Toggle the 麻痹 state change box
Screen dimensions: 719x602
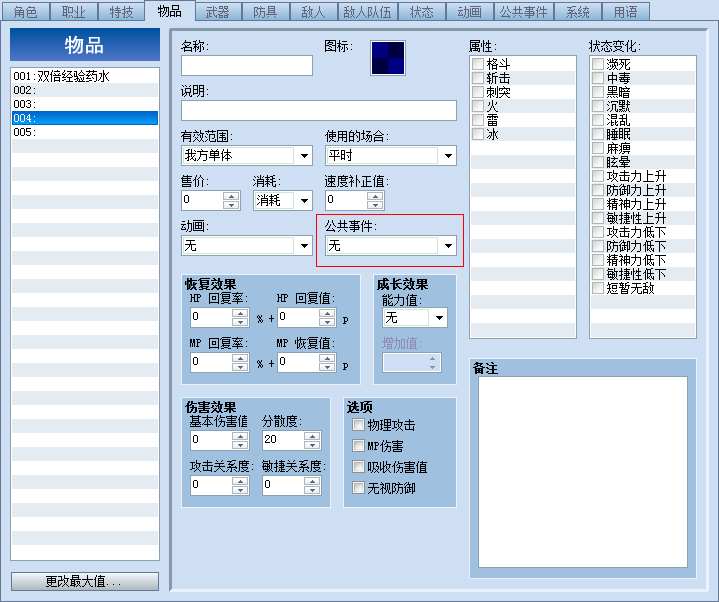pos(598,148)
